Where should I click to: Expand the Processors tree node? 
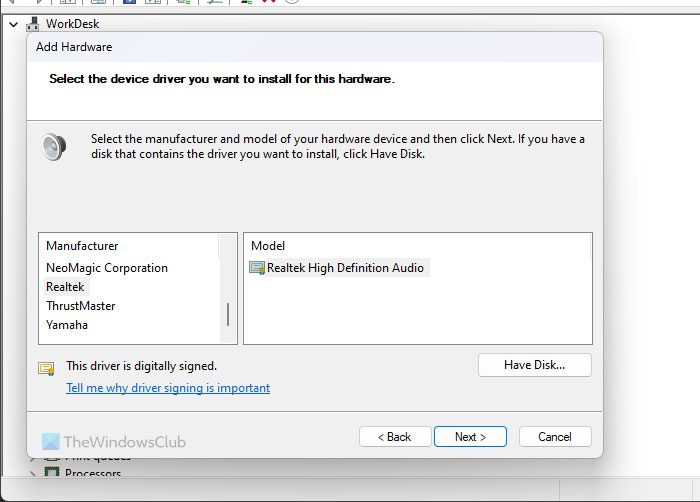pos(33,474)
